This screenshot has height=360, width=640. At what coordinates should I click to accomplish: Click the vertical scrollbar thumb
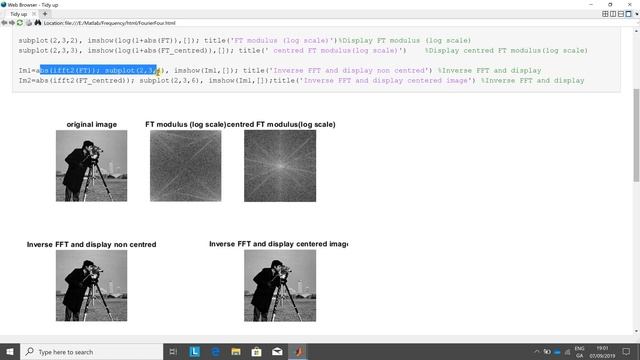click(x=636, y=135)
